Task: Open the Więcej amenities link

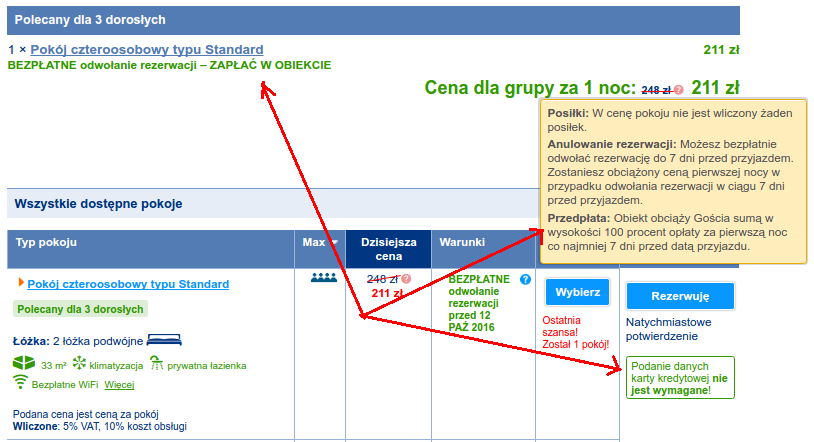Action: (x=119, y=385)
